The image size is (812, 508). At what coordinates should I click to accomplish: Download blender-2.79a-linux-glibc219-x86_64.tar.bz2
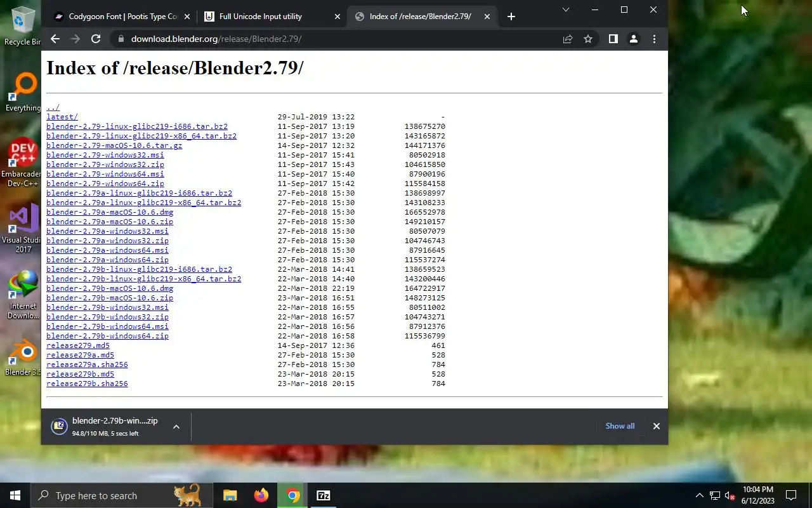coord(143,203)
